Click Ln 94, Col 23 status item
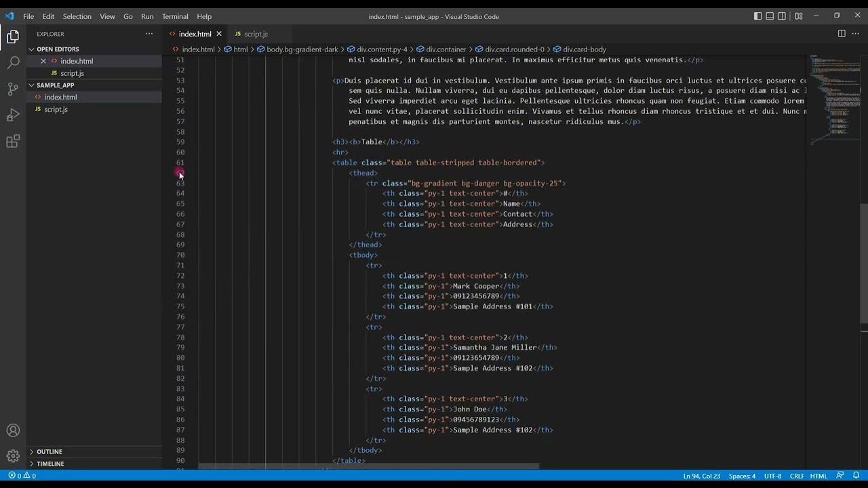Viewport: 868px width, 488px height. coord(702,476)
